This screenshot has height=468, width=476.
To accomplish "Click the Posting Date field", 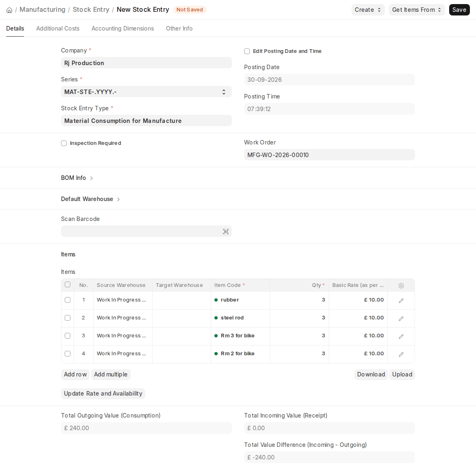I will tap(330, 80).
